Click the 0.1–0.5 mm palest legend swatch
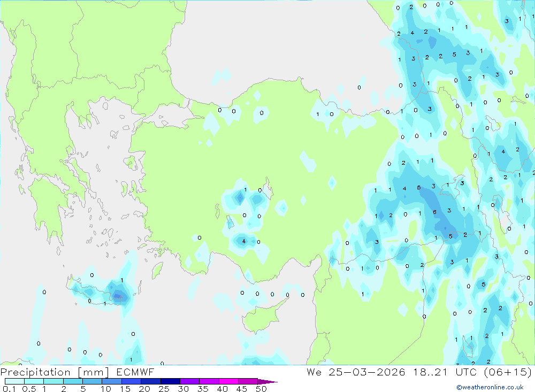 [x=14, y=381]
